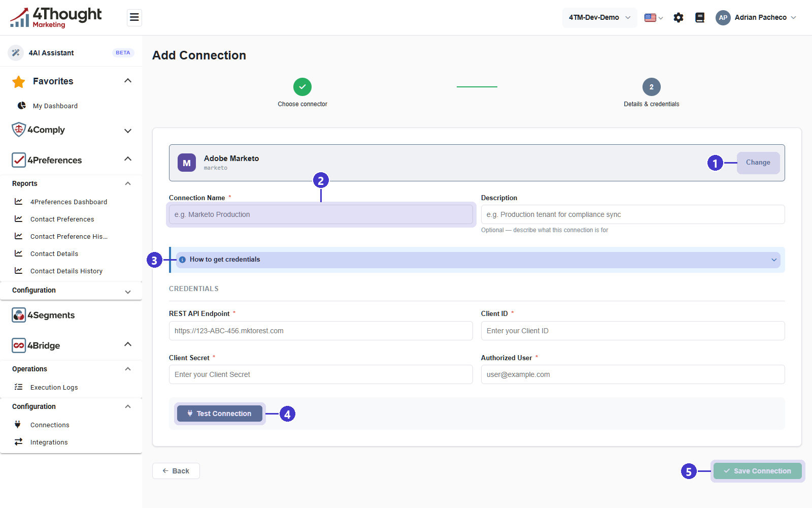The width and height of the screenshot is (812, 508).
Task: Click the completed Choose connector step
Action: [x=302, y=87]
